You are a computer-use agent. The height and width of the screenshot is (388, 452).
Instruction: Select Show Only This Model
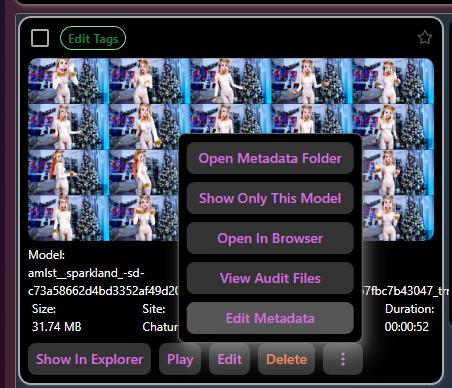(x=270, y=198)
